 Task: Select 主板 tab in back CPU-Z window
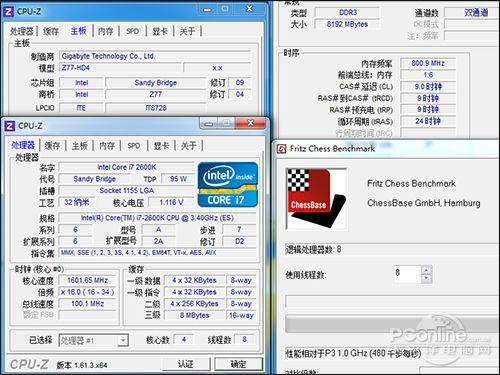[x=79, y=31]
